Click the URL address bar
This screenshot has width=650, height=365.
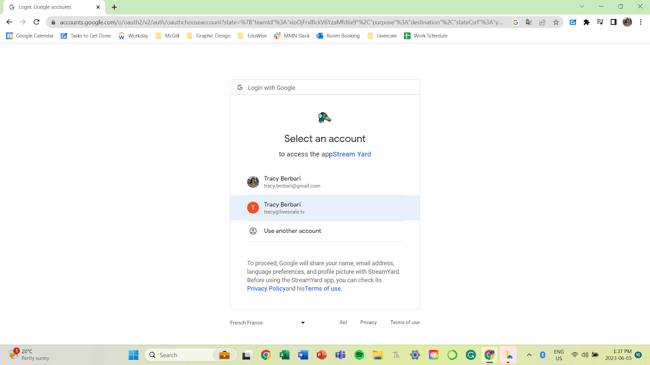[x=281, y=22]
